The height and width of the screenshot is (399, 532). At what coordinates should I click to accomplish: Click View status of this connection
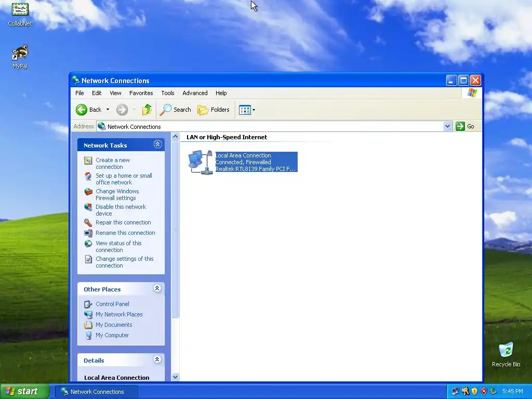(118, 246)
